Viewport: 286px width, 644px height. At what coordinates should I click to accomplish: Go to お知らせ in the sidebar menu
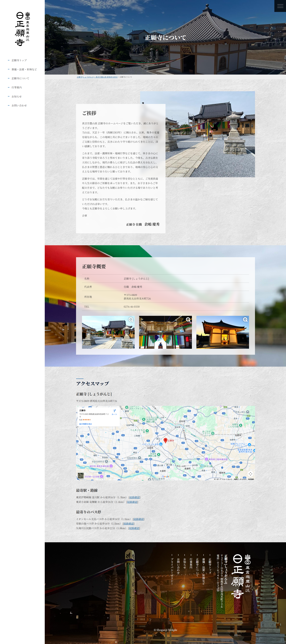[17, 96]
